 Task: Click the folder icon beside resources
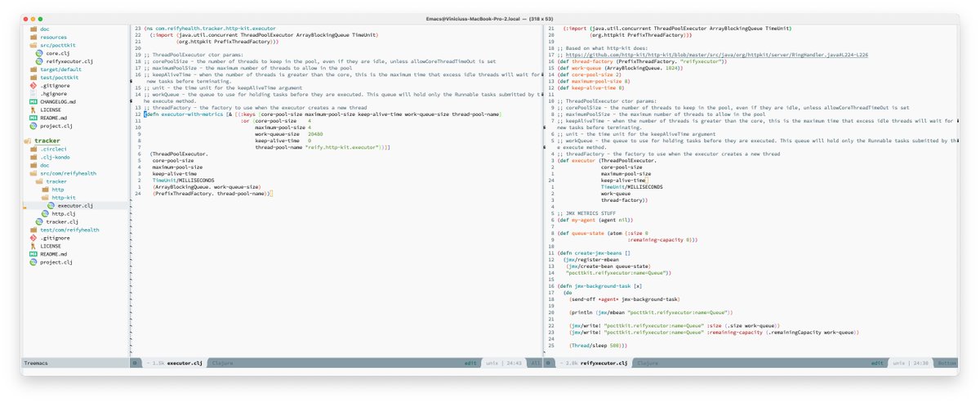[33, 37]
